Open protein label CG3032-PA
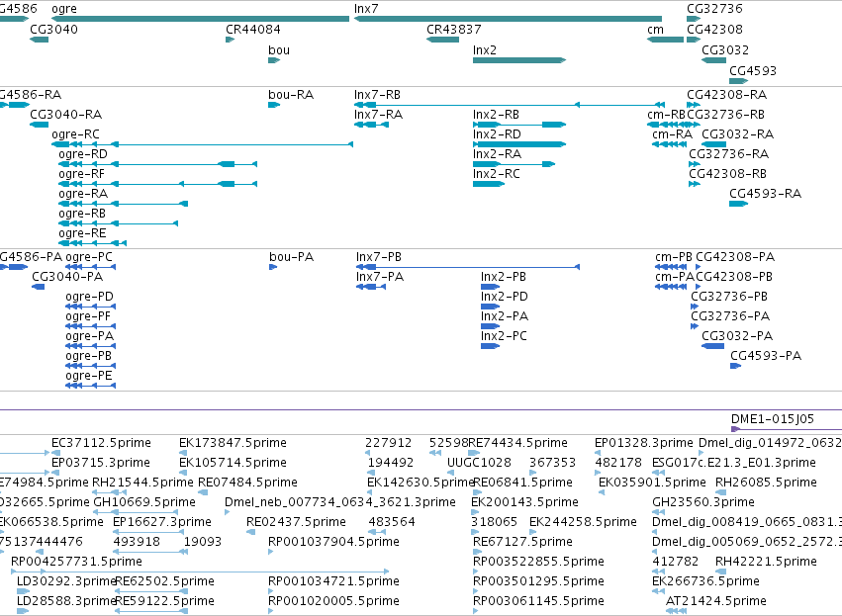Image resolution: width=842 pixels, height=616 pixels. [x=737, y=336]
